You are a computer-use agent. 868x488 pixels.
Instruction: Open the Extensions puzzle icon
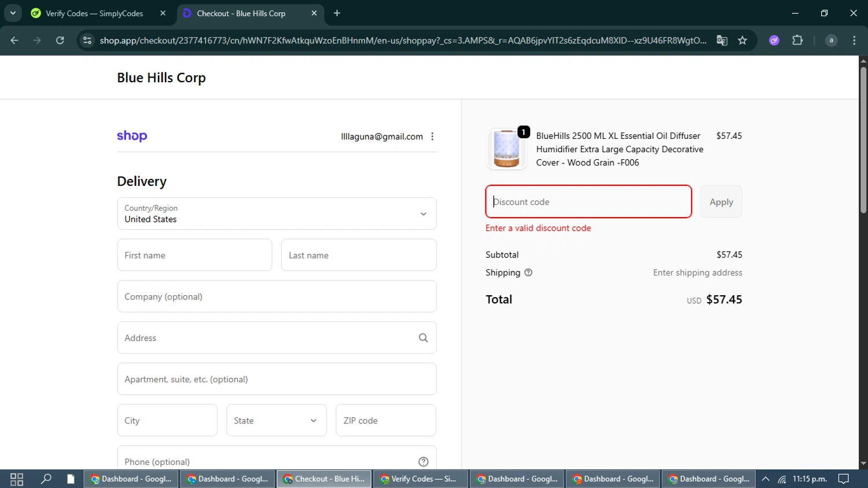tap(797, 41)
